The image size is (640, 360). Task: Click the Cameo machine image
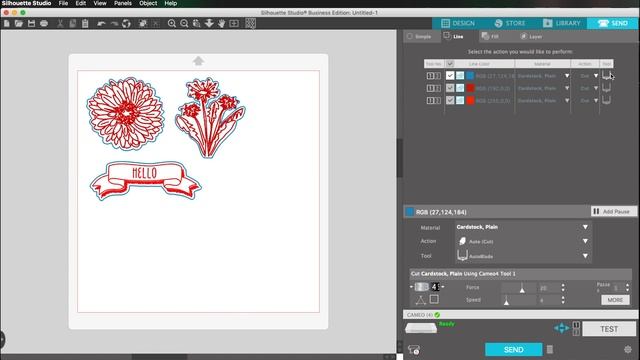coord(421,328)
